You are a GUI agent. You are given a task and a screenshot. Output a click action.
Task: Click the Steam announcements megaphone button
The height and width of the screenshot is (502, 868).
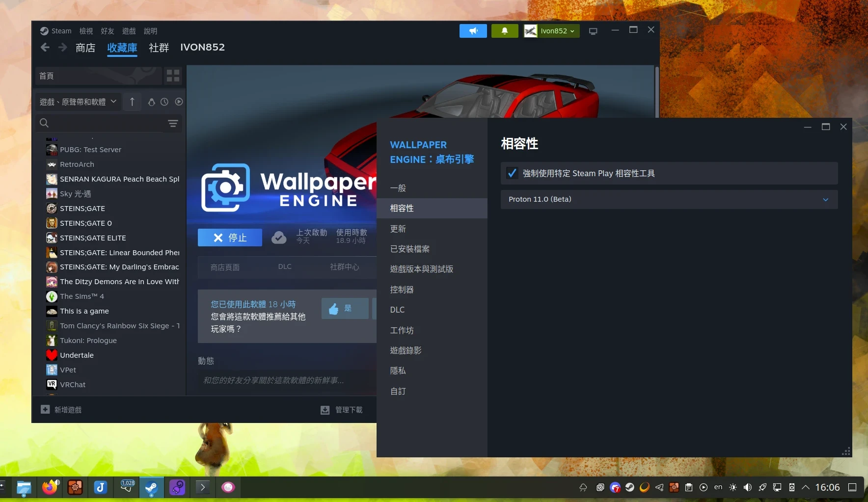tap(473, 31)
